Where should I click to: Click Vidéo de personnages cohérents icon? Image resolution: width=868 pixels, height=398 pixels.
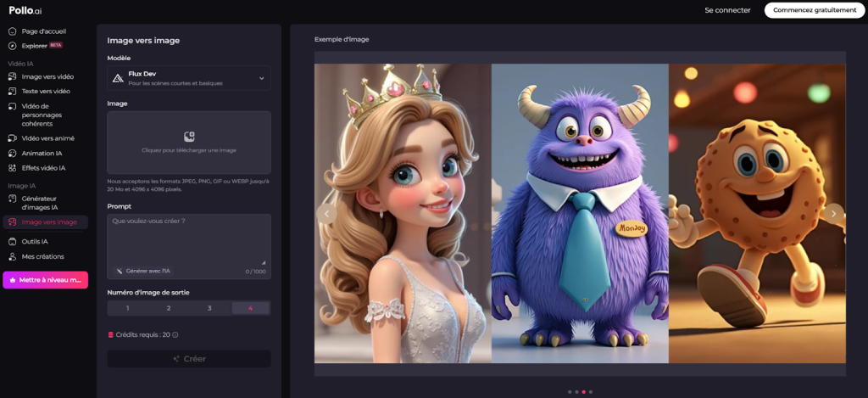point(12,106)
